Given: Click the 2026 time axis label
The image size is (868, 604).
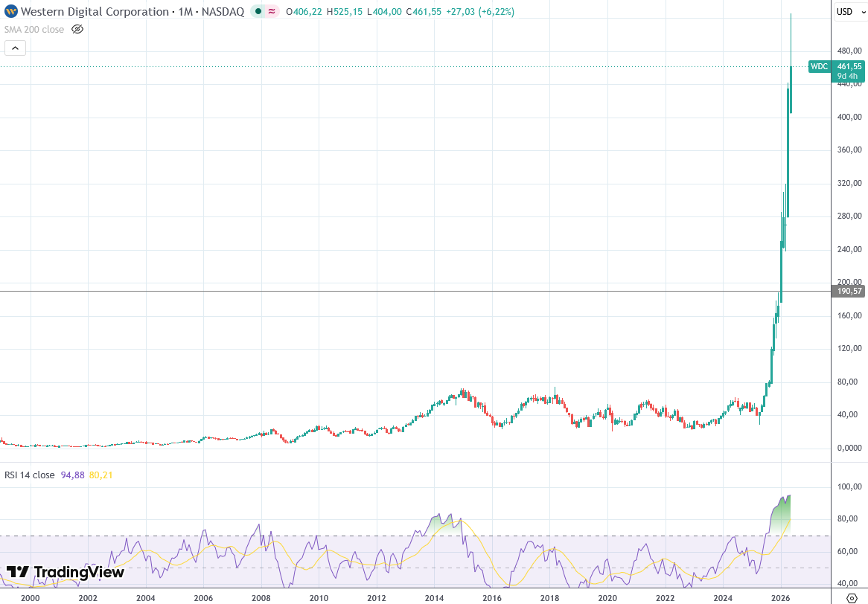Looking at the screenshot, I should (781, 598).
